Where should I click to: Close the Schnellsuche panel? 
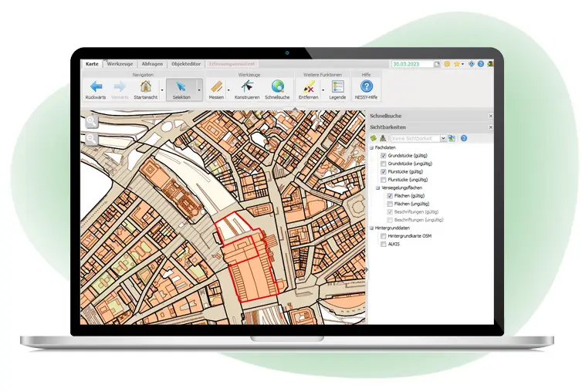(x=490, y=116)
